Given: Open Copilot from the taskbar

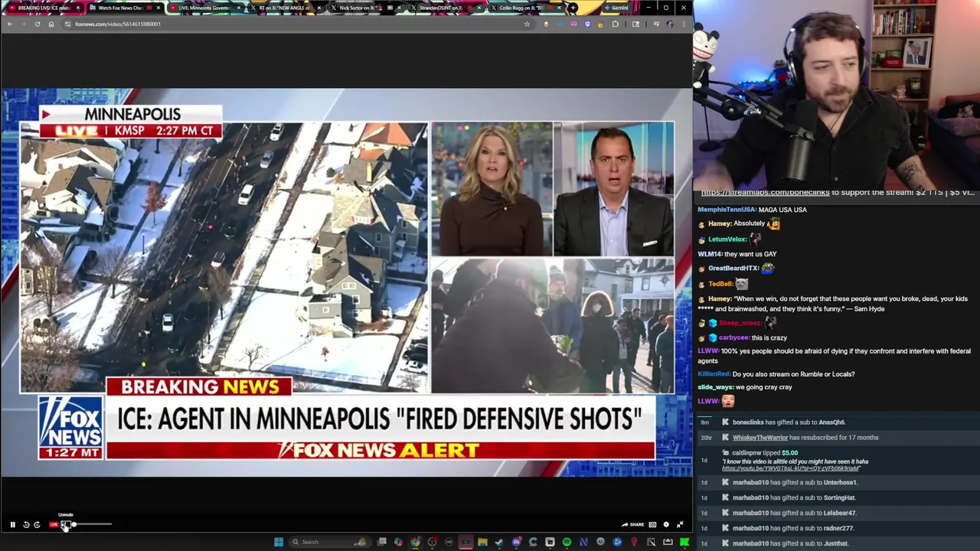Looking at the screenshot, I should (398, 542).
